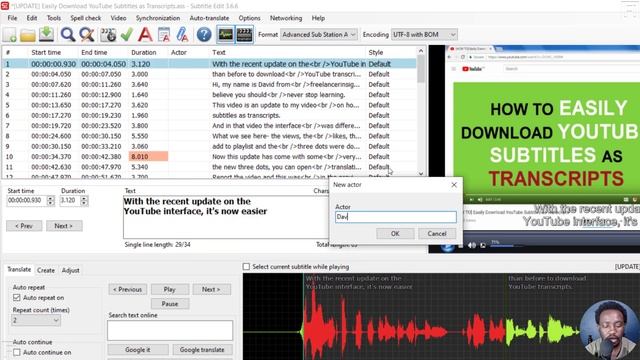This screenshot has width=640, height=360.
Task: Click the Subtitle Edit app logo icon
Action: point(5,6)
